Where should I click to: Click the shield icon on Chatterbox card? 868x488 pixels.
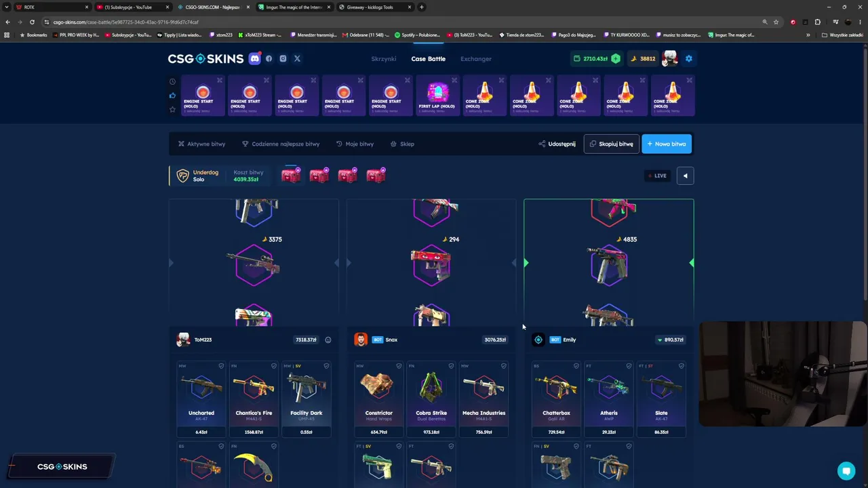[576, 366]
